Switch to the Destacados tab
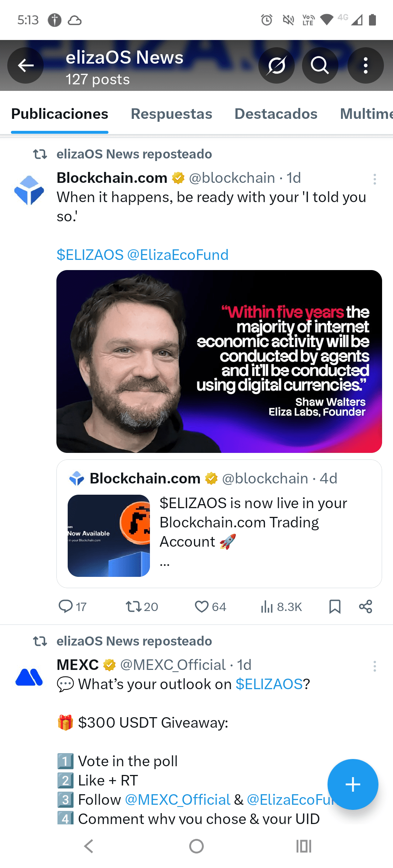Screen dimensions: 393x868 pyautogui.click(x=276, y=114)
